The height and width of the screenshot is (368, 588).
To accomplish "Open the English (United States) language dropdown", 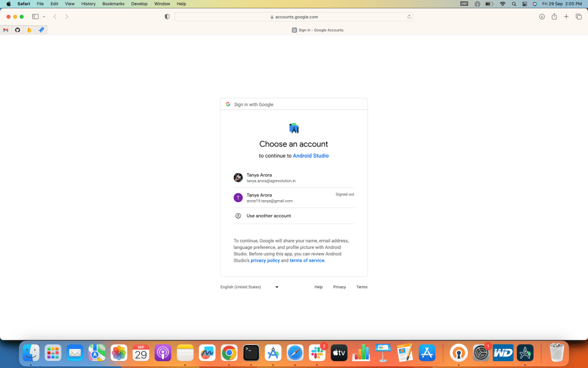I will click(x=249, y=287).
